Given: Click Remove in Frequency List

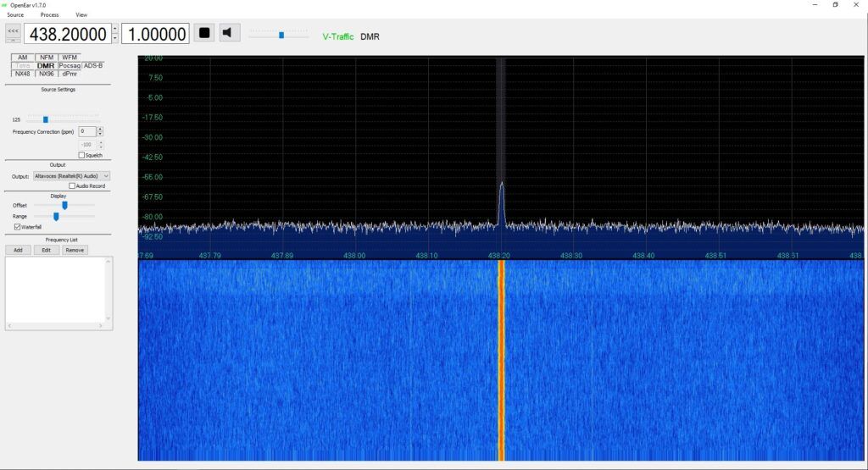Looking at the screenshot, I should click(x=75, y=250).
